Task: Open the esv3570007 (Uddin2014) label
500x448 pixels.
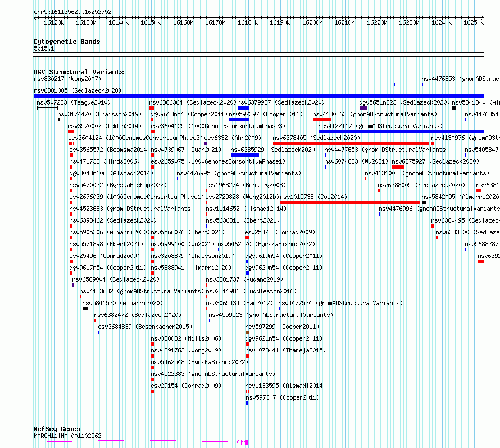Action: 104,126
